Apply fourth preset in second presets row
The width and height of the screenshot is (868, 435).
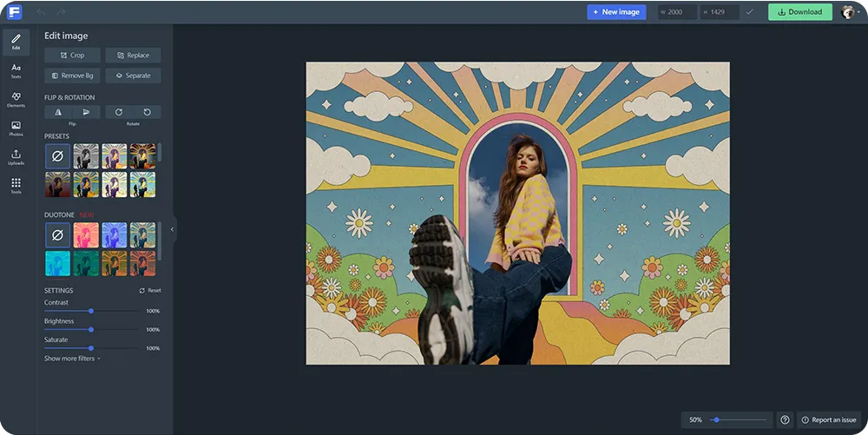click(143, 184)
